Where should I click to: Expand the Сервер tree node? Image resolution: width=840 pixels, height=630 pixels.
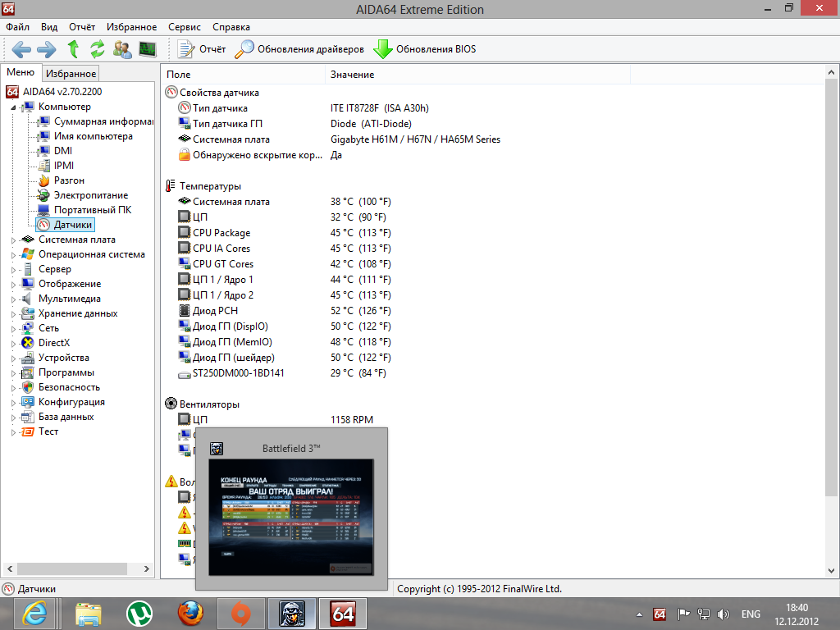coord(13,270)
